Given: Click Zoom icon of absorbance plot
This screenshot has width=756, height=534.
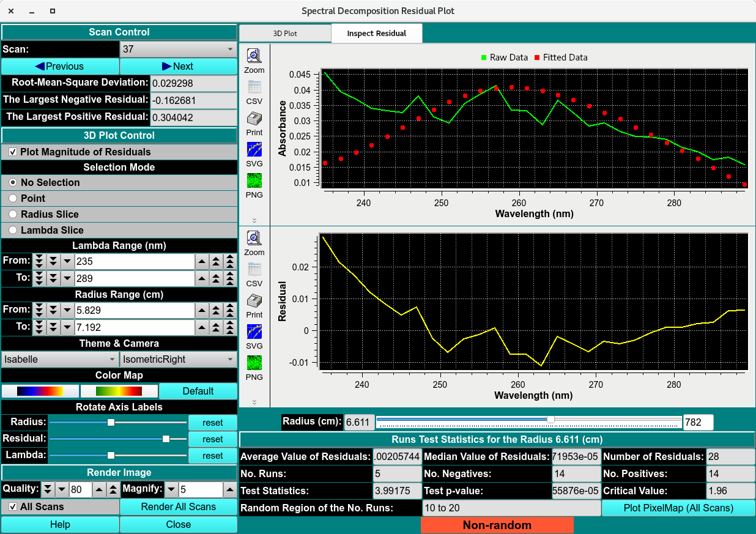Looking at the screenshot, I should click(254, 56).
